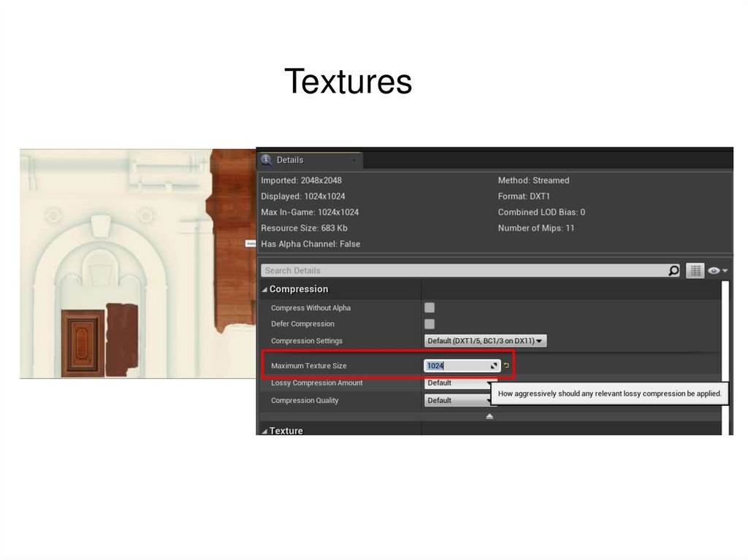Click the 'Format: DXT1' text
The width and height of the screenshot is (748, 560).
coord(524,196)
